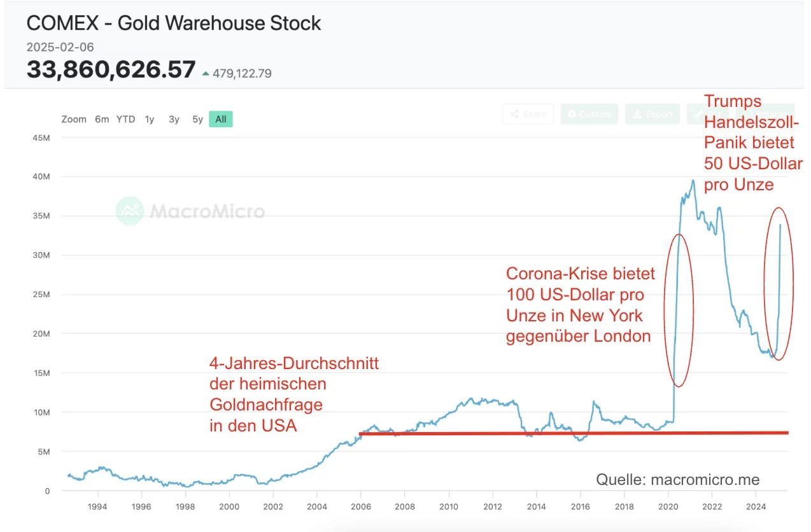Viewport: 811px width, 532px height.
Task: Select the YTD zoom range
Action: coord(125,119)
